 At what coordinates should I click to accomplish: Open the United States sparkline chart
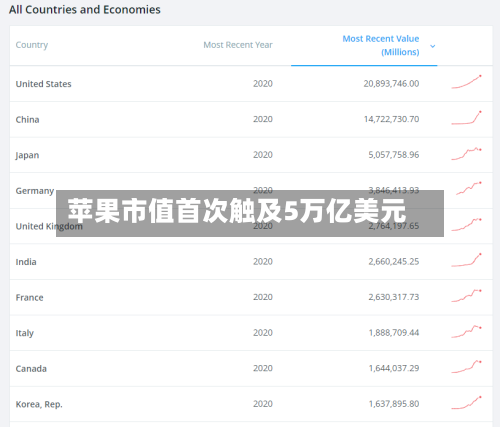point(467,82)
